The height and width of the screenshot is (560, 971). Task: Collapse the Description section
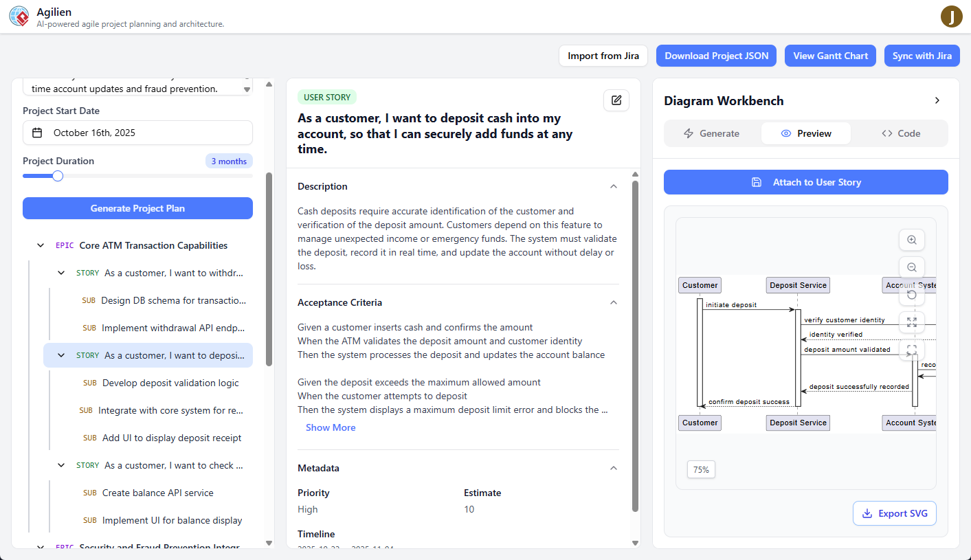[x=613, y=186]
